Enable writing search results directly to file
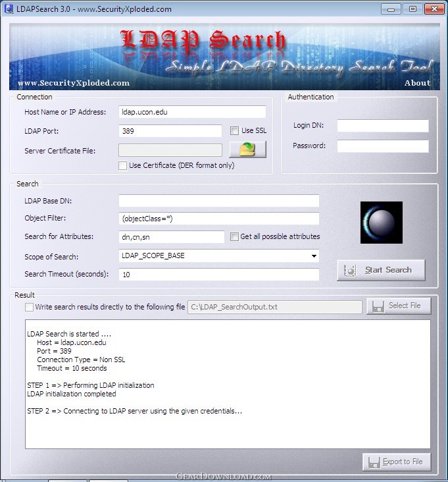The height and width of the screenshot is (482, 448). (29, 307)
